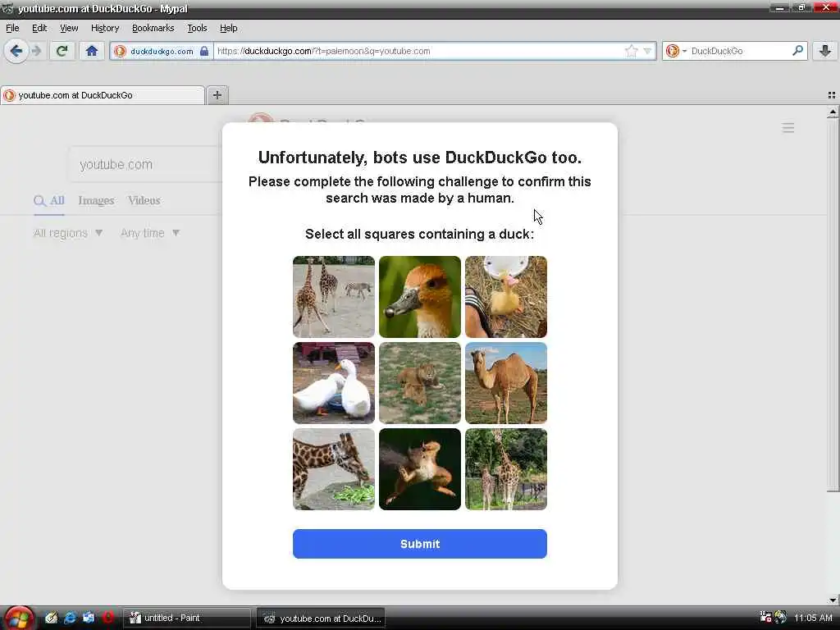
Task: Open the Help menu
Action: click(228, 28)
